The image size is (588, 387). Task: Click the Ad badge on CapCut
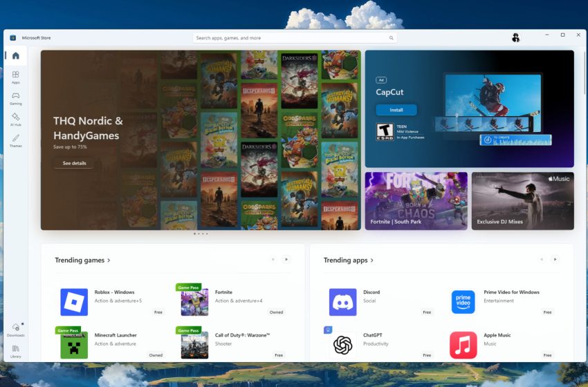(381, 80)
